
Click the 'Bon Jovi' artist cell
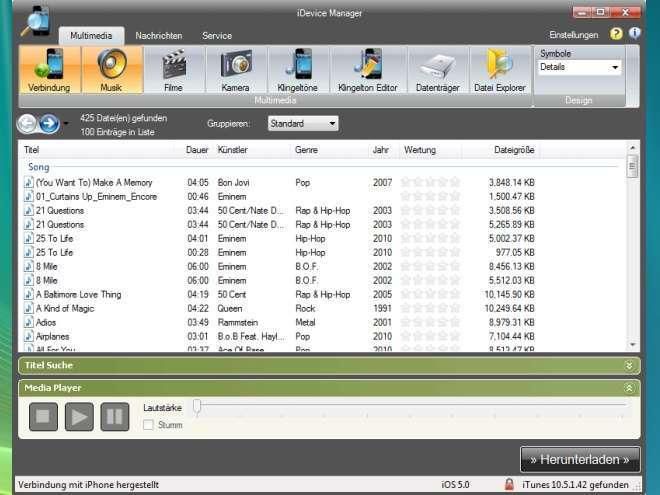(234, 183)
